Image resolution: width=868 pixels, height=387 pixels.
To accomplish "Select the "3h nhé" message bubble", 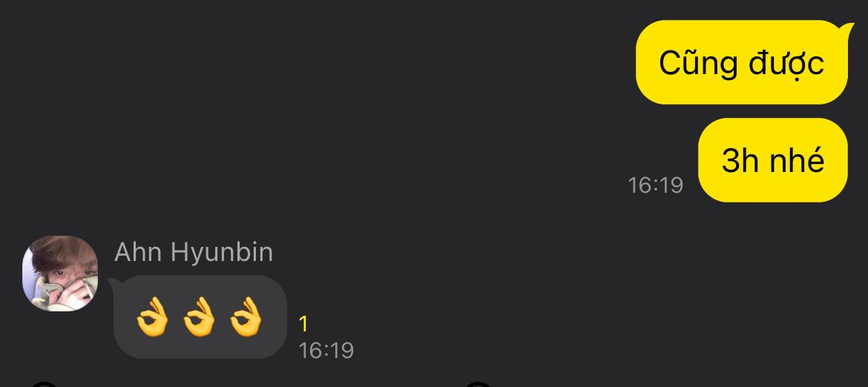I will 773,160.
